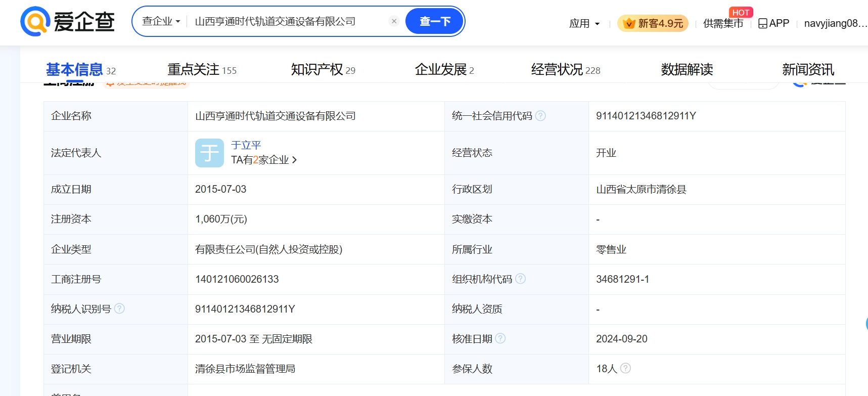
Task: Click the 工商注册号 value 140121060026133
Action: 237,279
